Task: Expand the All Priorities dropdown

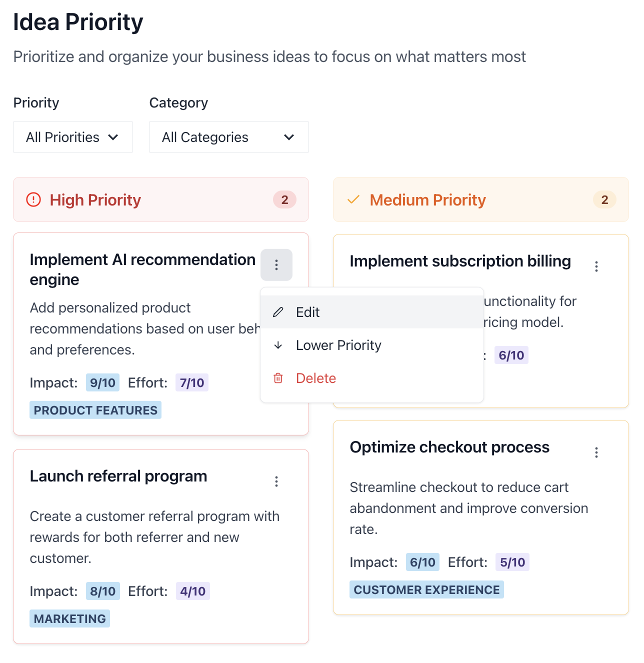Action: (x=73, y=137)
